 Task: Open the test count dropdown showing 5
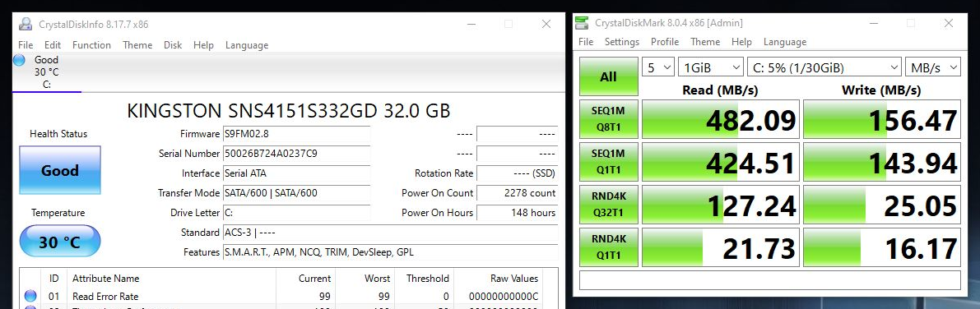pos(658,67)
